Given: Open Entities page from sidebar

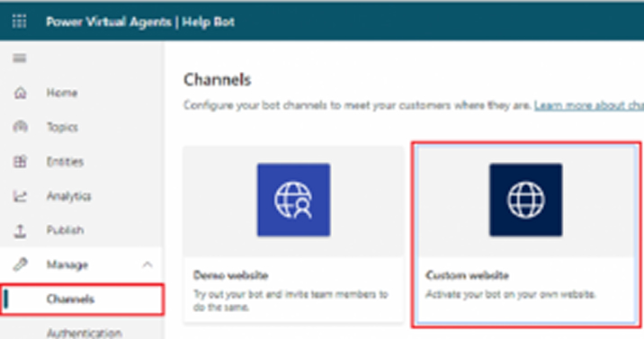Looking at the screenshot, I should [65, 162].
